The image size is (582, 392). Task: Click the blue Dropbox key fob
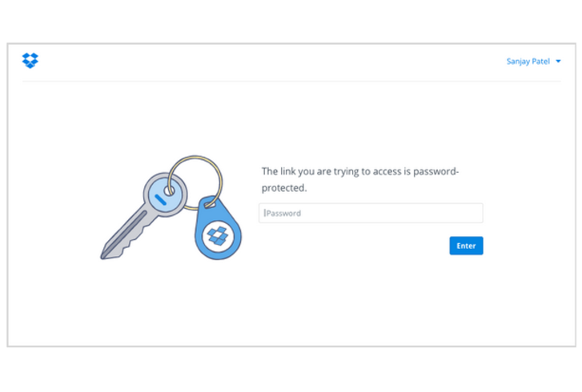point(218,232)
